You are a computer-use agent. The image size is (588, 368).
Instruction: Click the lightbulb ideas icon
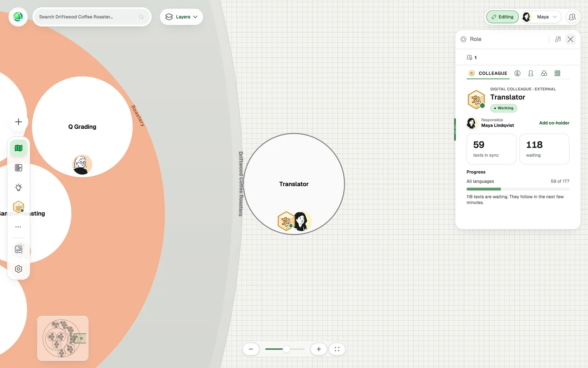coord(19,188)
